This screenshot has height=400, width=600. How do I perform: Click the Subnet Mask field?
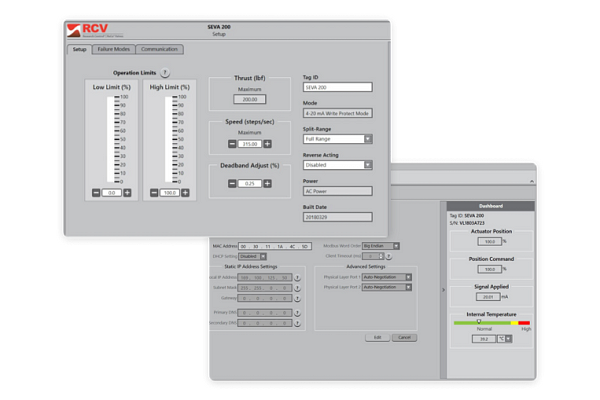[x=265, y=287]
